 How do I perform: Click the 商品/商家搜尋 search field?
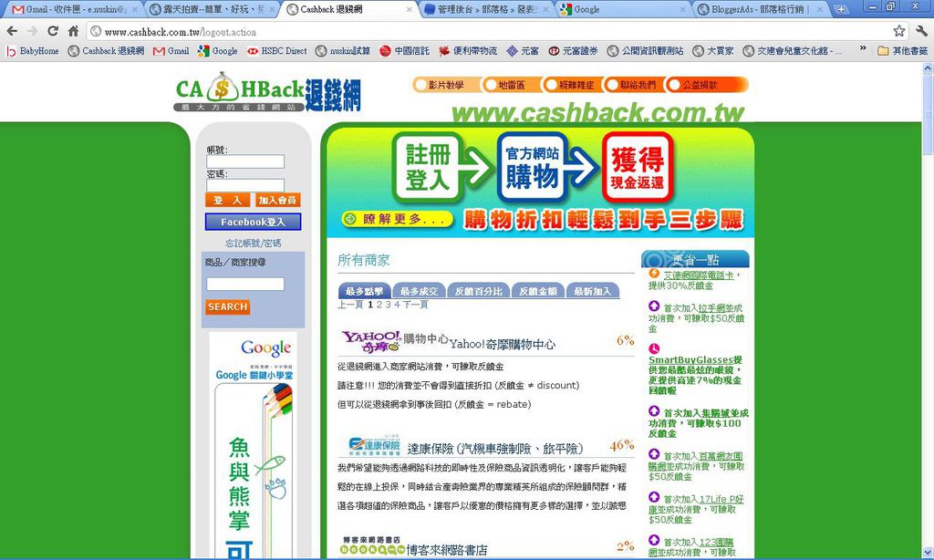coord(245,285)
